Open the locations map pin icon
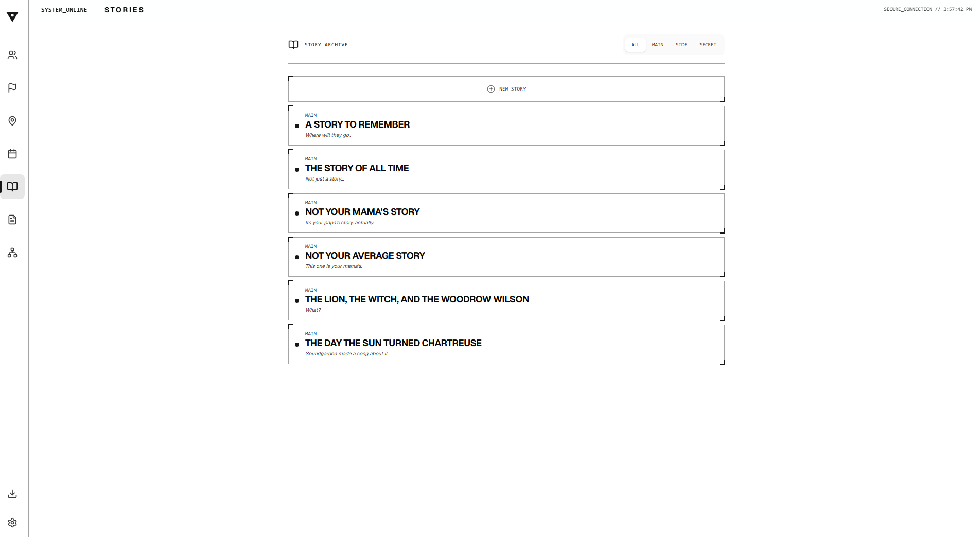This screenshot has width=980, height=537. click(x=12, y=121)
